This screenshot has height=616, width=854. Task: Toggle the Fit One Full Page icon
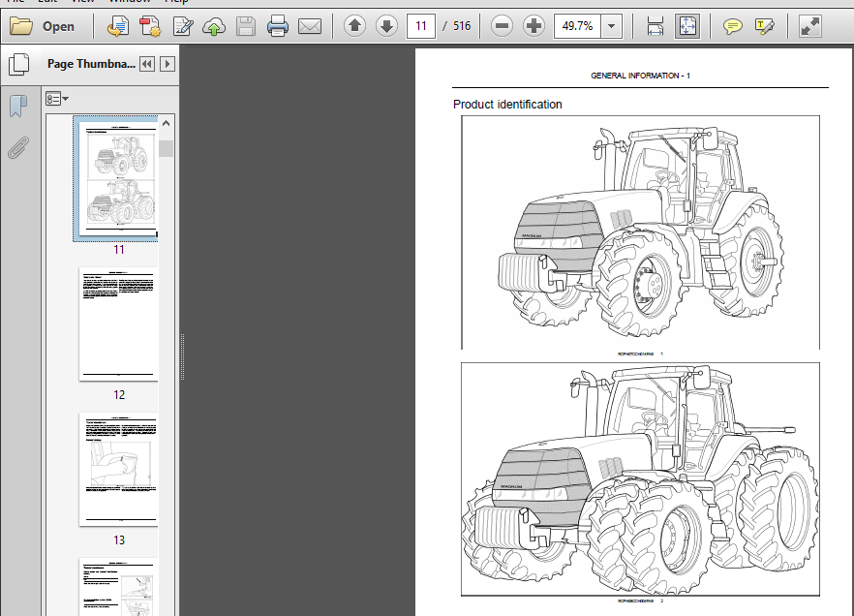(686, 26)
